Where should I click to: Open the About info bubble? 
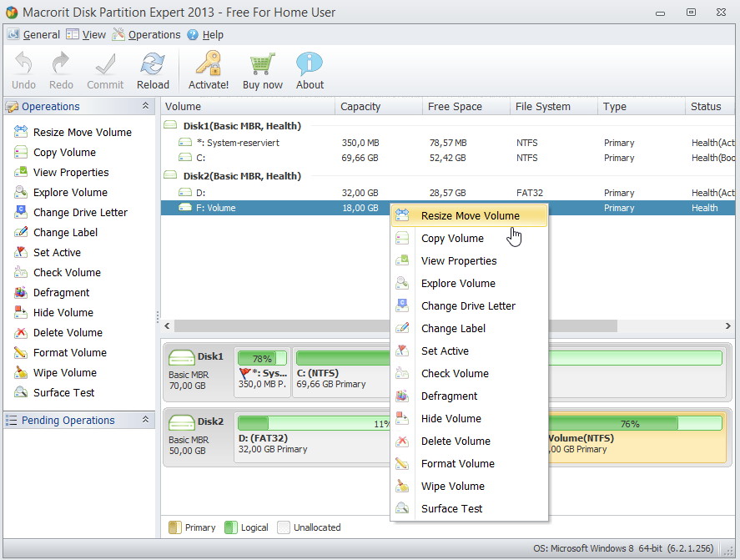pos(310,71)
